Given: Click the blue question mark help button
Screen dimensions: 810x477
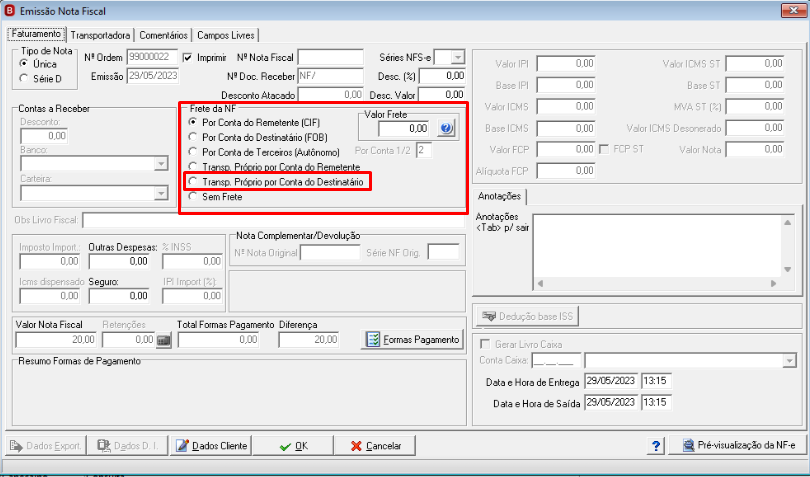Looking at the screenshot, I should [x=656, y=445].
